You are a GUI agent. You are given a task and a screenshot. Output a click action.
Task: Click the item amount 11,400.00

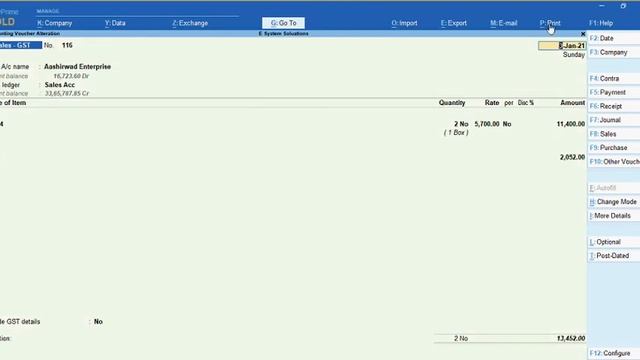click(571, 124)
